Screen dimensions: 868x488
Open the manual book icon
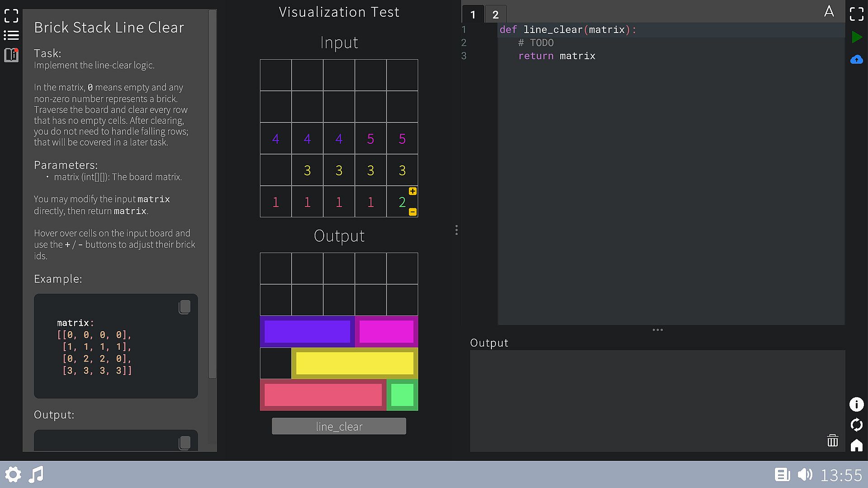tap(11, 55)
